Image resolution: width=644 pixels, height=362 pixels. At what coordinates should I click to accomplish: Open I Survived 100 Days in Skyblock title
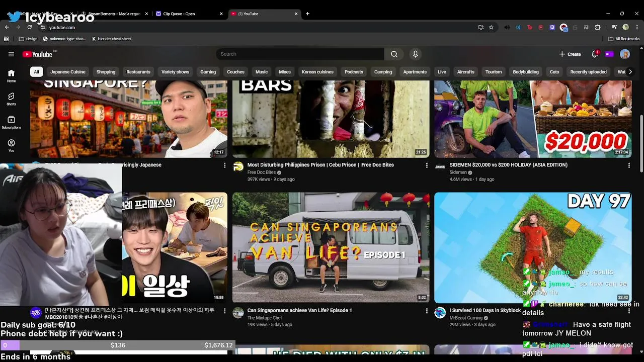tap(485, 311)
